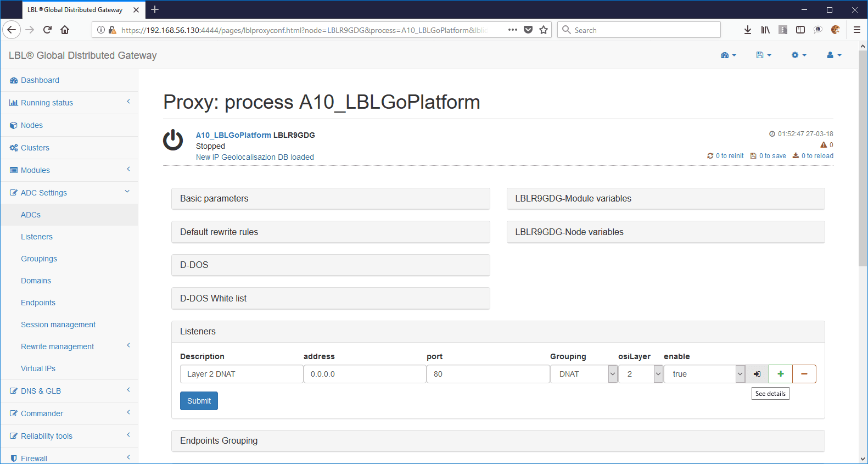Expand LBLR9GDG-Module variables panel
This screenshot has width=868, height=464.
665,199
